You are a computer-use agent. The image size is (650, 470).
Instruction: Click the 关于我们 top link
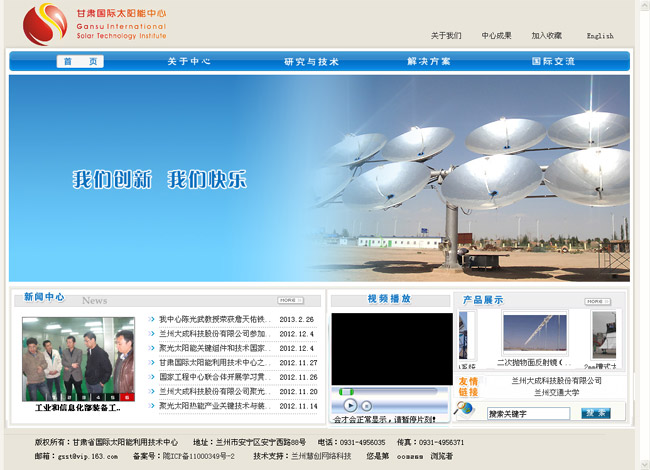point(446,36)
